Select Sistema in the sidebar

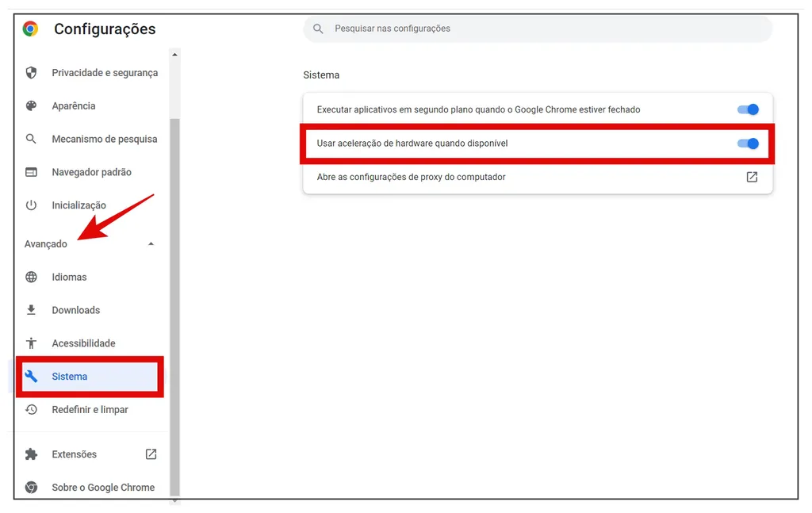(90, 377)
